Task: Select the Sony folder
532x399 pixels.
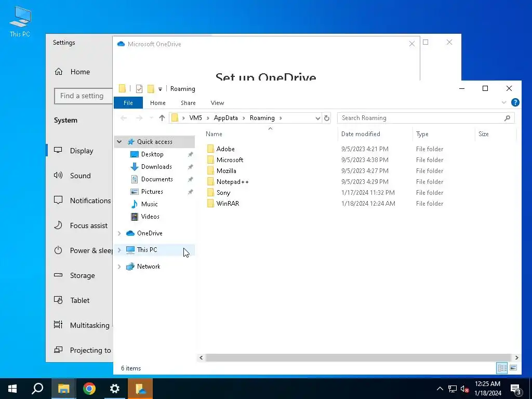Action: coord(223,192)
